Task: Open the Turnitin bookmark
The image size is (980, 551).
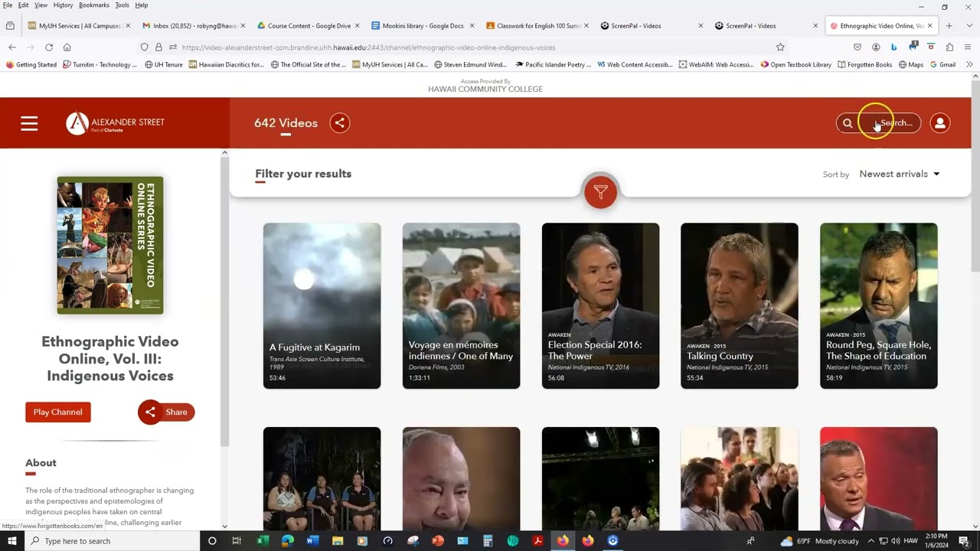Action: tap(100, 64)
